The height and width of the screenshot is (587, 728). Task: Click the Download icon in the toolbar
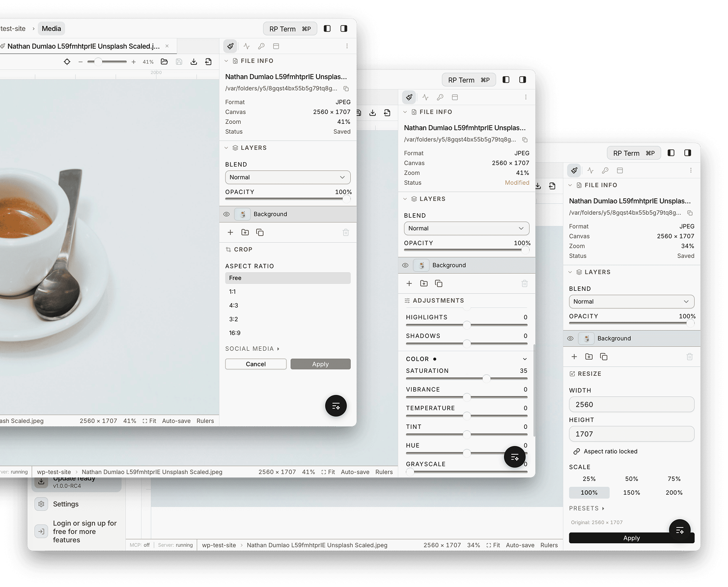click(x=194, y=61)
